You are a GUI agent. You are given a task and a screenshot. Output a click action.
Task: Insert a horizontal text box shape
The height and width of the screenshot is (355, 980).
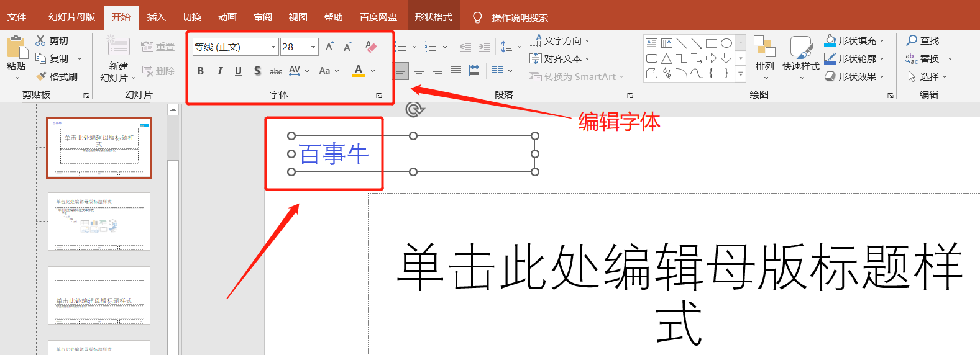[x=651, y=43]
